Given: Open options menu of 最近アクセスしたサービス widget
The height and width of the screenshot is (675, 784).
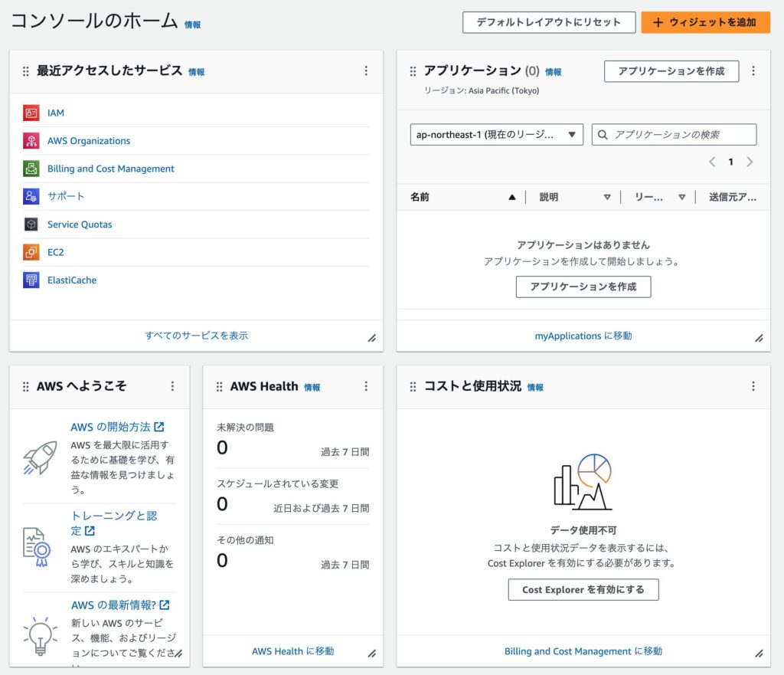Looking at the screenshot, I should coord(366,71).
